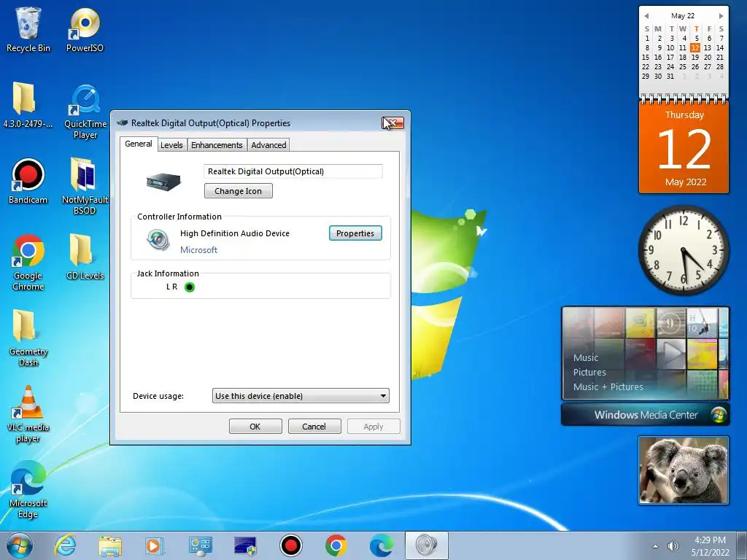This screenshot has height=560, width=747.
Task: Select the CD Levels folder
Action: point(85,256)
